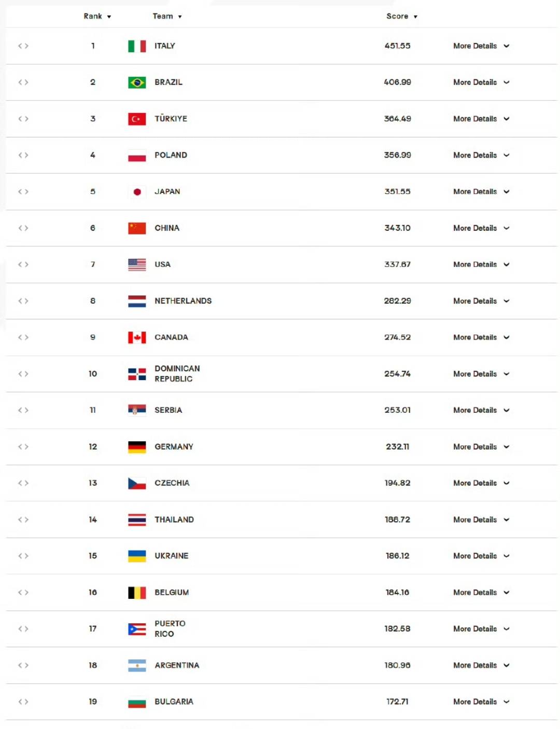The height and width of the screenshot is (729, 560).
Task: Click the Italy flag icon
Action: click(x=137, y=46)
